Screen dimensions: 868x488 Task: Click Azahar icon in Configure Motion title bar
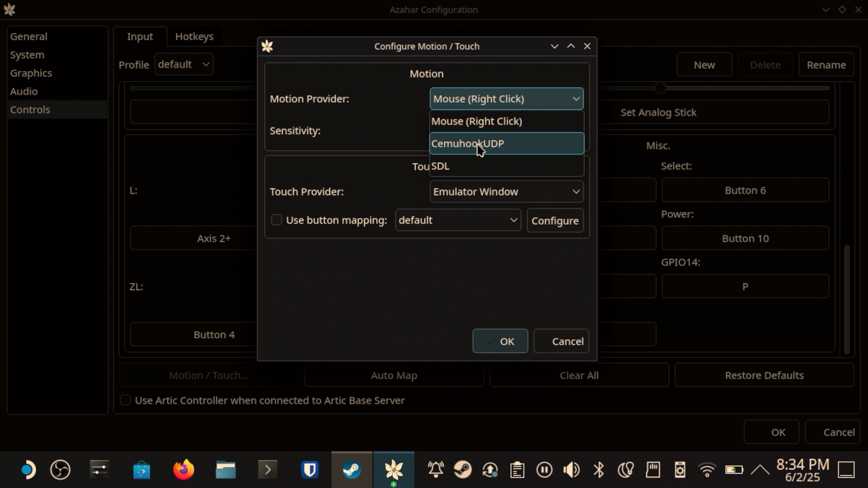click(x=267, y=46)
